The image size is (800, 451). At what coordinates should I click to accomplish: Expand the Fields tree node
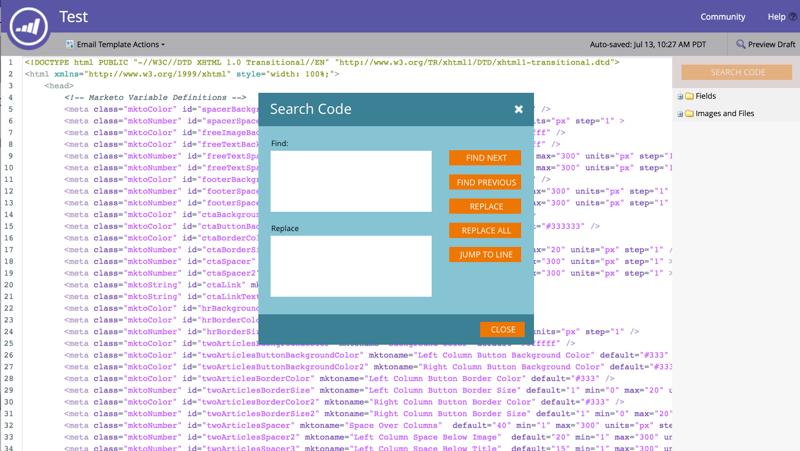680,96
